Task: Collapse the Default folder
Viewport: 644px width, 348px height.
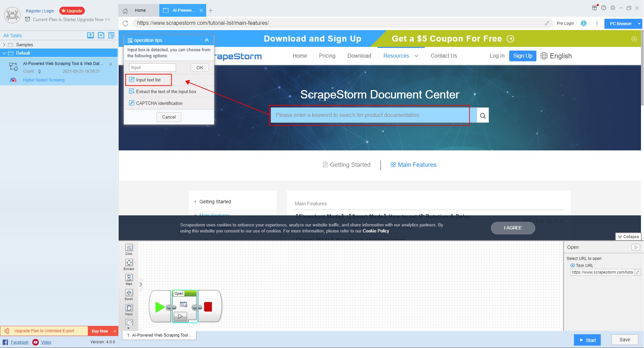Action: [4, 53]
